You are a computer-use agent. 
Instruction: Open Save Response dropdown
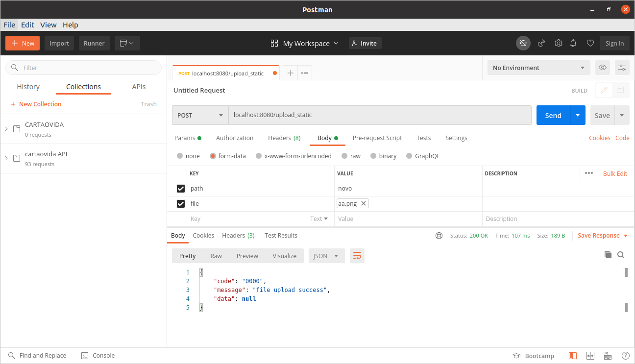tap(603, 236)
